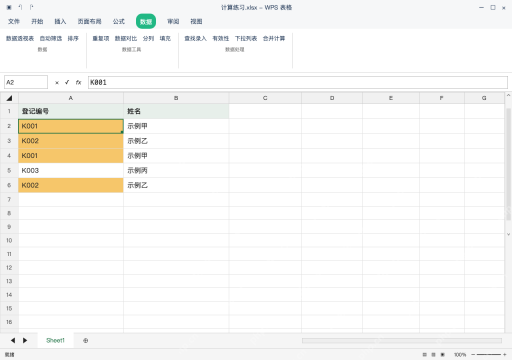Click the undo arrow icon
This screenshot has height=360, width=512.
[x=20, y=7]
